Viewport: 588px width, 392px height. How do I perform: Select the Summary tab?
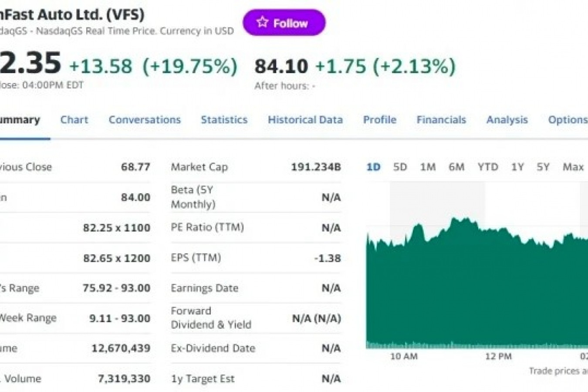tap(20, 120)
